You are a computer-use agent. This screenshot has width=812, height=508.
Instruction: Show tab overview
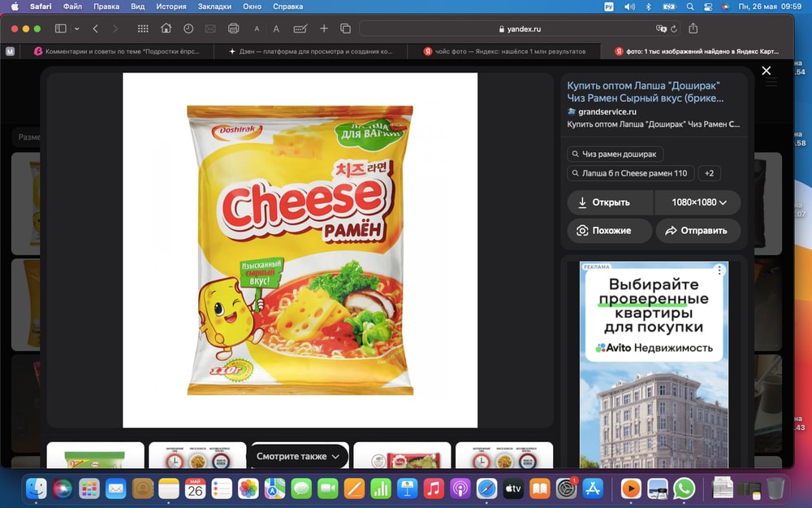click(345, 28)
